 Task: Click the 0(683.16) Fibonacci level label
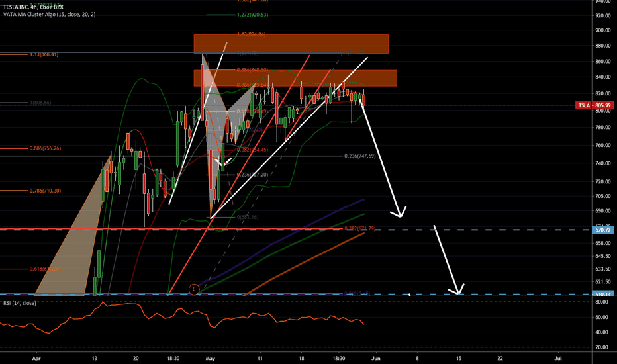pos(248,217)
